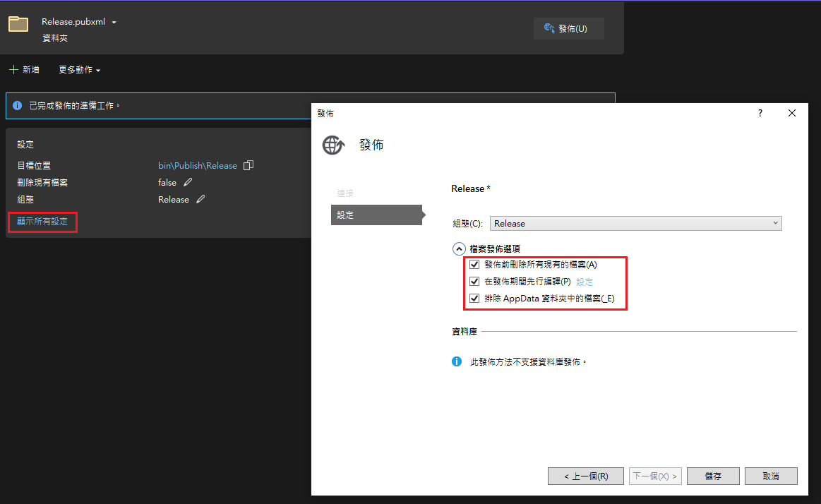Click the info icon on the 已完成發佈 banner
This screenshot has height=504, width=821.
click(16, 106)
